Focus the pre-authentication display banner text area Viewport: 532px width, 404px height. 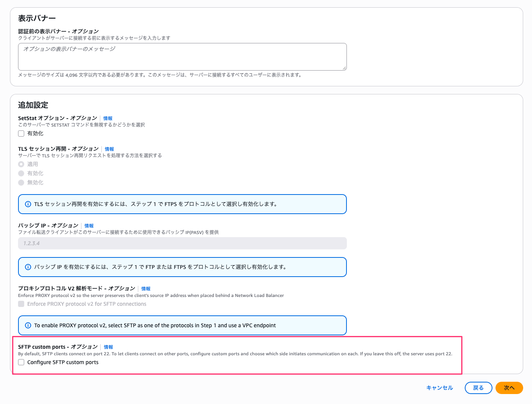click(182, 57)
